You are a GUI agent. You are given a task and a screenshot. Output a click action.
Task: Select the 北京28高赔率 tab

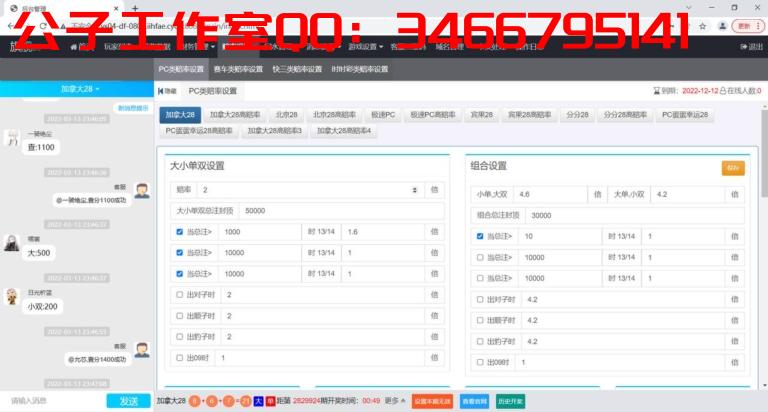pyautogui.click(x=334, y=115)
